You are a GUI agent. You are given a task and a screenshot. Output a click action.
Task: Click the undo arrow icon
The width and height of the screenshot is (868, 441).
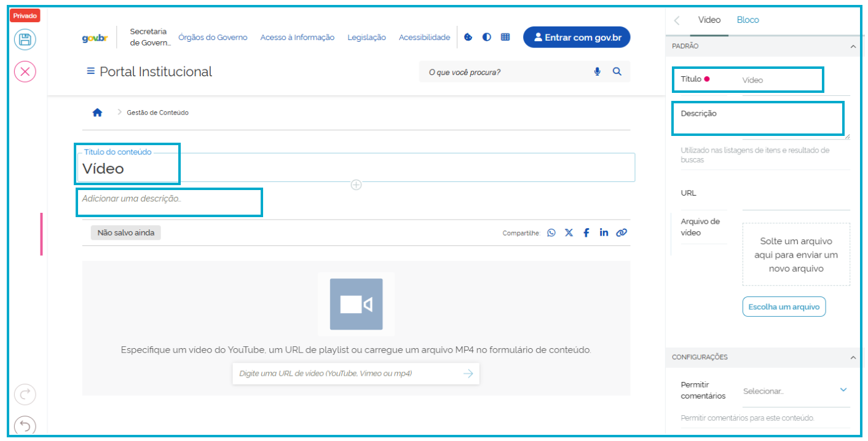click(25, 425)
